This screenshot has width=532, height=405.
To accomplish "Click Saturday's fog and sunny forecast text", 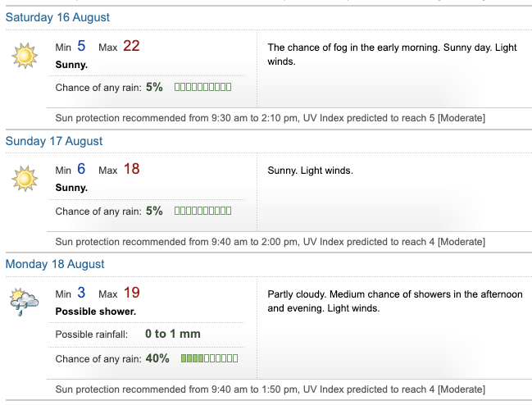I will [x=392, y=54].
